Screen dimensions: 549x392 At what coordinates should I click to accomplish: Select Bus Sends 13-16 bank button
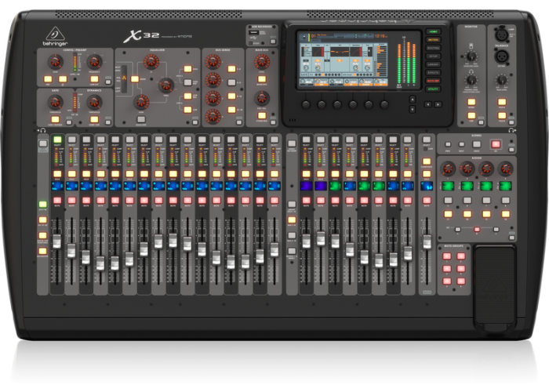click(x=231, y=110)
